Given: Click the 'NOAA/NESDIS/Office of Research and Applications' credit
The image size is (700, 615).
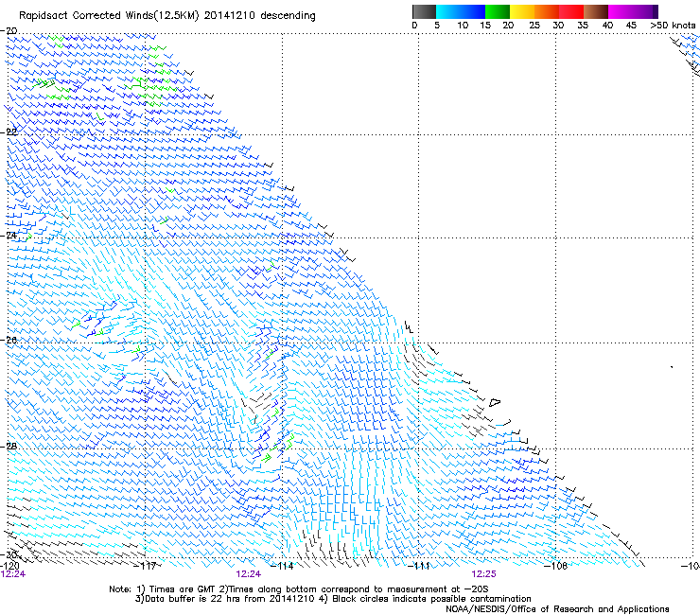Looking at the screenshot, I should point(557,609).
